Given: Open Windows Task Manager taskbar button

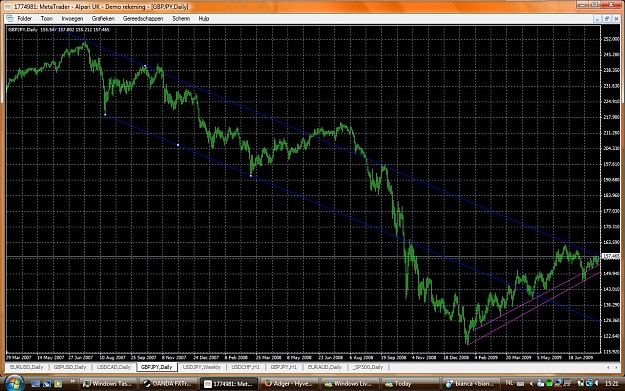Looking at the screenshot, I should pyautogui.click(x=108, y=383).
